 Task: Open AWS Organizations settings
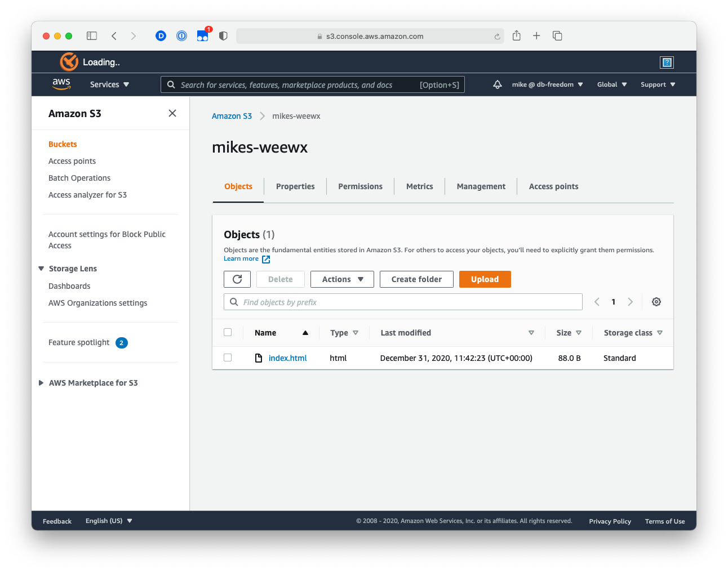(97, 303)
